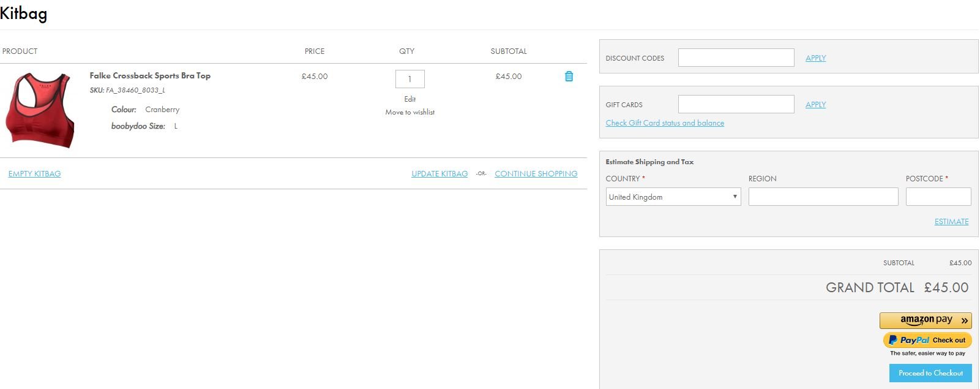Select the Kitbag page heading

(23, 13)
